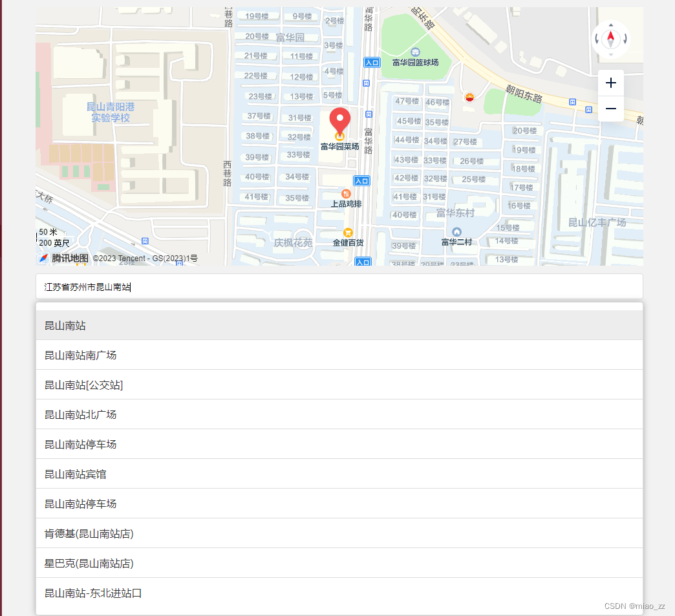The image size is (675, 616).
Task: Click the 50 米 map scale indicator
Action: click(48, 232)
